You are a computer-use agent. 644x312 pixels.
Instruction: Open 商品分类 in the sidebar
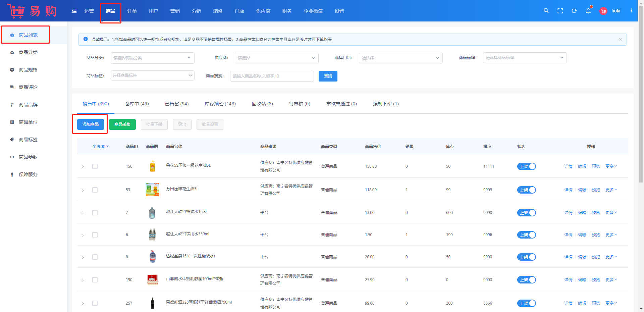(28, 52)
